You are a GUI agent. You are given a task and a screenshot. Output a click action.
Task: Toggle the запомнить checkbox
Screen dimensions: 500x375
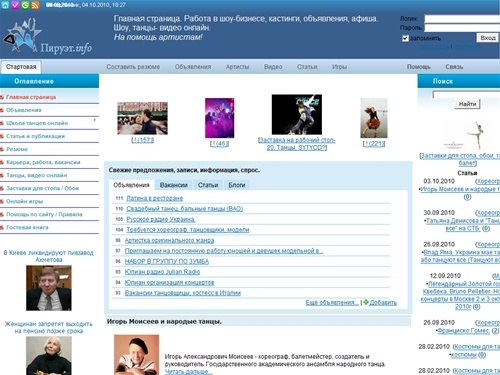[x=405, y=38]
